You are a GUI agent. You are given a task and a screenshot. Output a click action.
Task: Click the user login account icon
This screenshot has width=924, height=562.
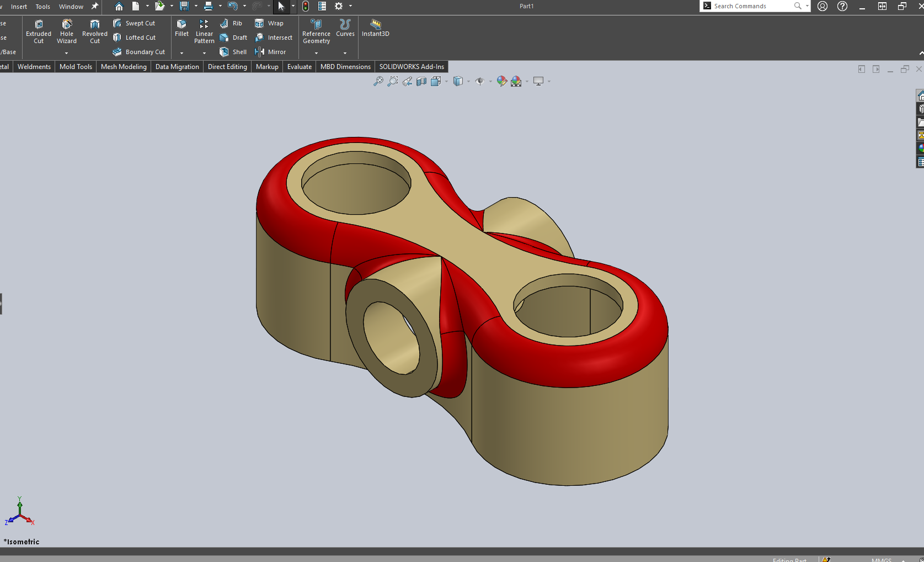(x=822, y=6)
